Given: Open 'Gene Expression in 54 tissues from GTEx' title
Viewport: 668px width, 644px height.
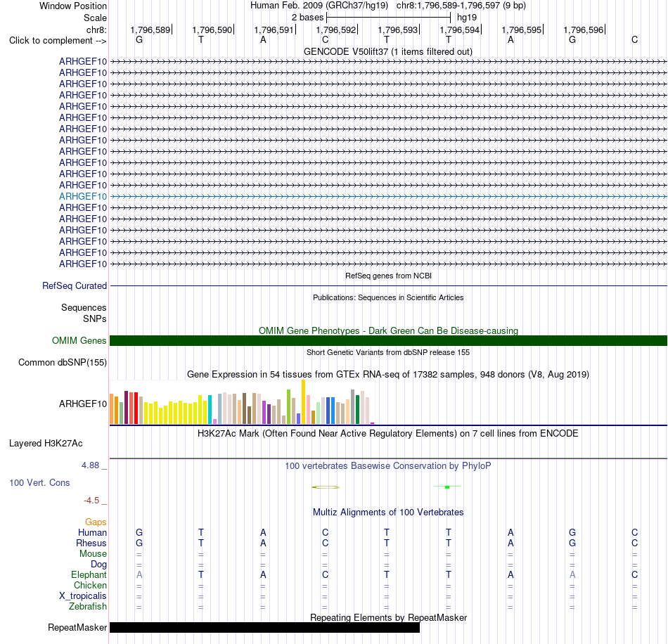Looking at the screenshot, I should pyautogui.click(x=388, y=375).
